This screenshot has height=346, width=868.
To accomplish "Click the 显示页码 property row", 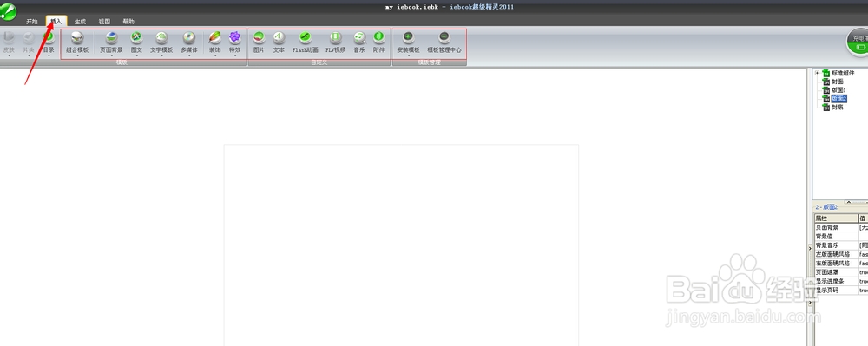I will click(x=841, y=291).
